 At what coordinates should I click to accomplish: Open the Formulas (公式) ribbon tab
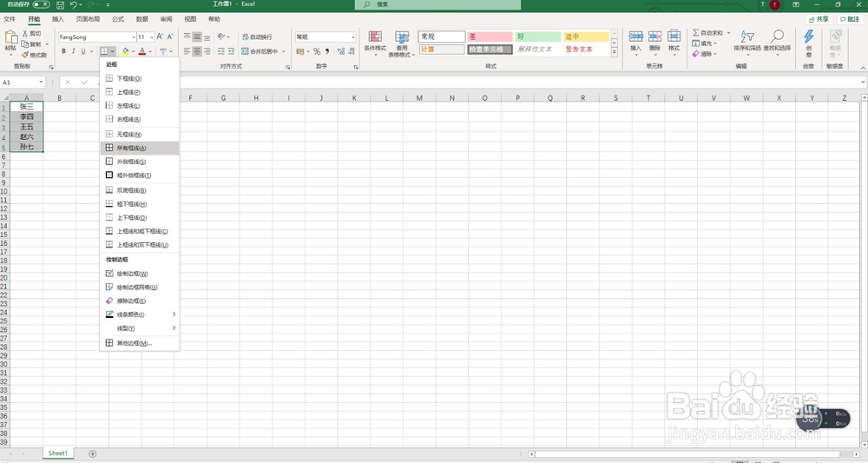click(x=118, y=19)
